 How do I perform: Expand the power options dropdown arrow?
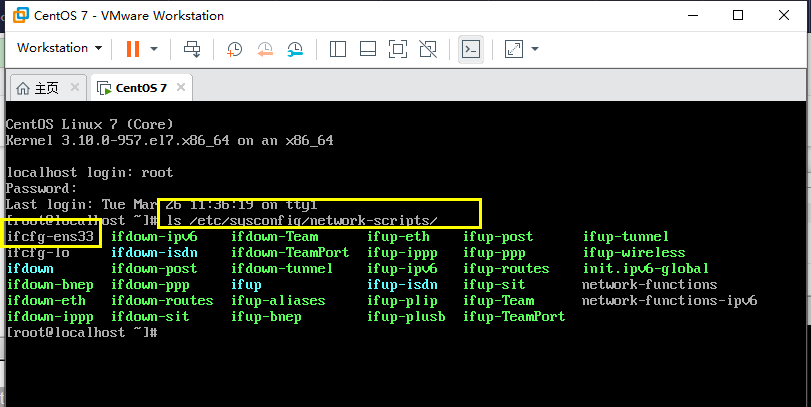click(154, 49)
